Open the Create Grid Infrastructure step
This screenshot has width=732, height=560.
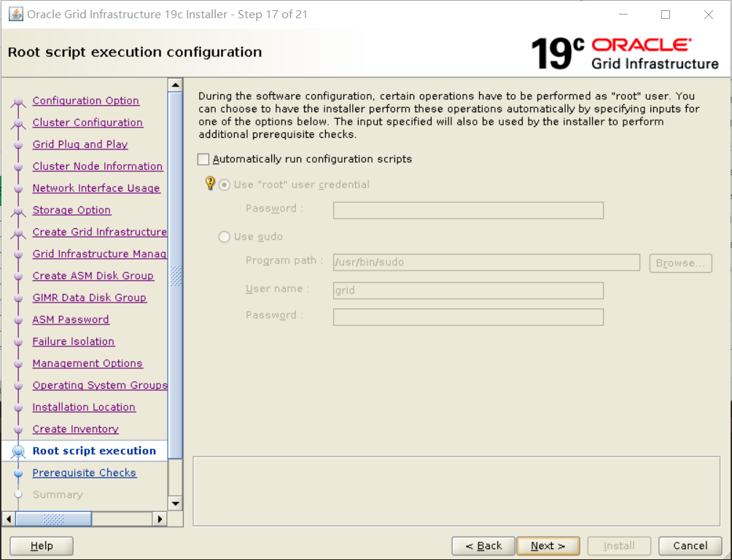(100, 232)
